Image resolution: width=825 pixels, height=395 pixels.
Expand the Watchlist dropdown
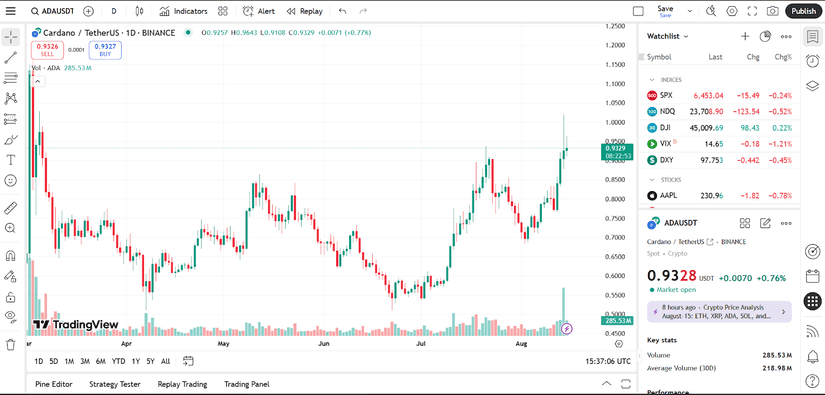click(668, 36)
